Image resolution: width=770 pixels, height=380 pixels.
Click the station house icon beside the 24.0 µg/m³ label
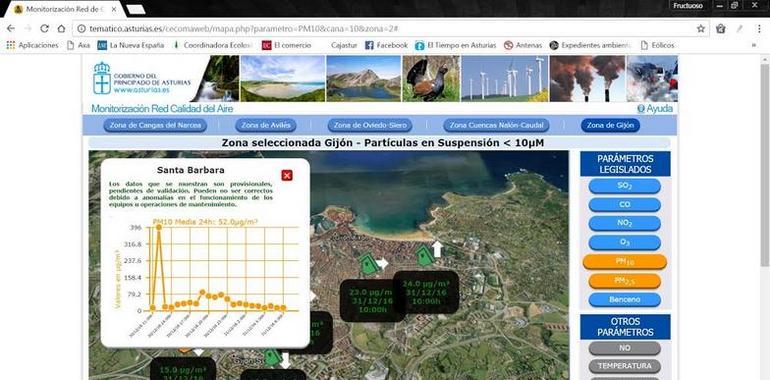(424, 256)
